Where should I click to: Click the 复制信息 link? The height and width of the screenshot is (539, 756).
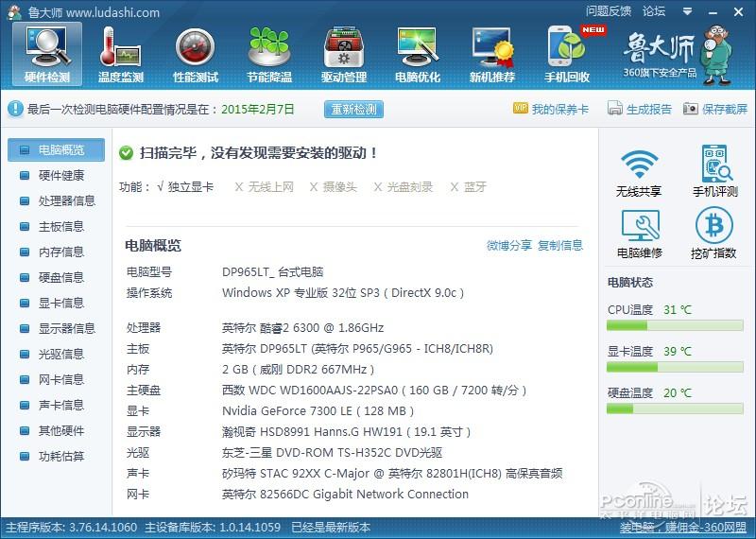(560, 246)
